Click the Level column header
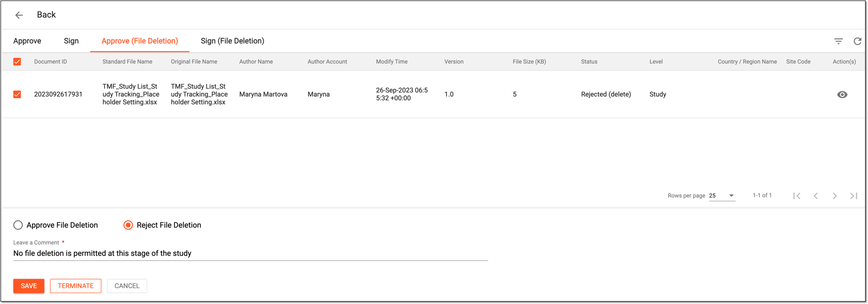Screen dimensions: 868x304 (656, 62)
